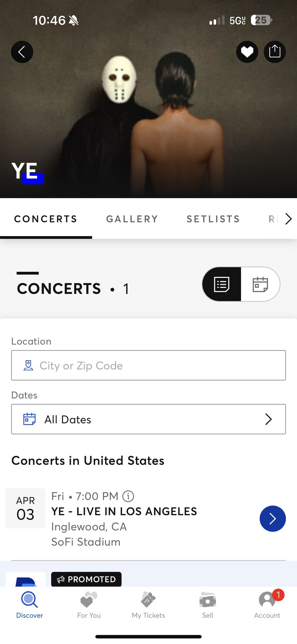The width and height of the screenshot is (297, 644).
Task: Open the All Dates selector
Action: click(x=148, y=419)
